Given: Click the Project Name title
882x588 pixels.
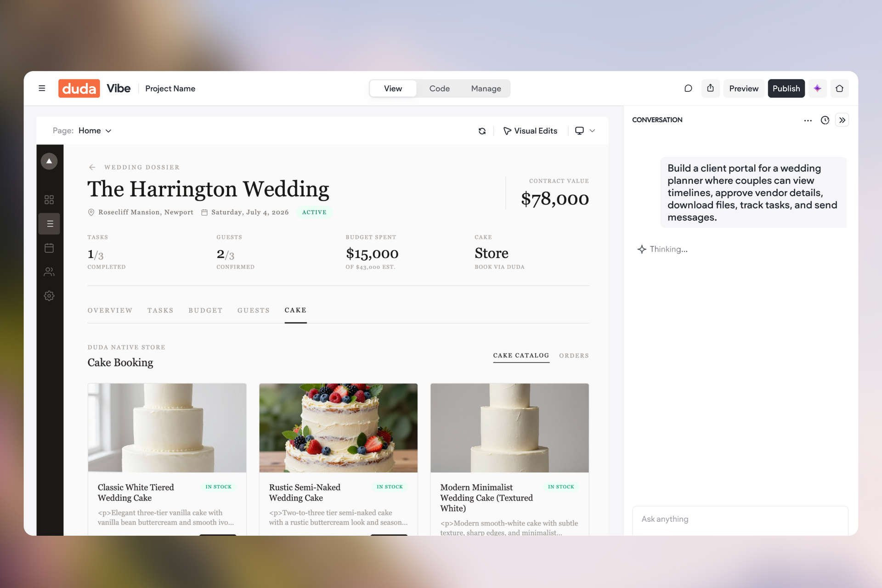Looking at the screenshot, I should (170, 89).
